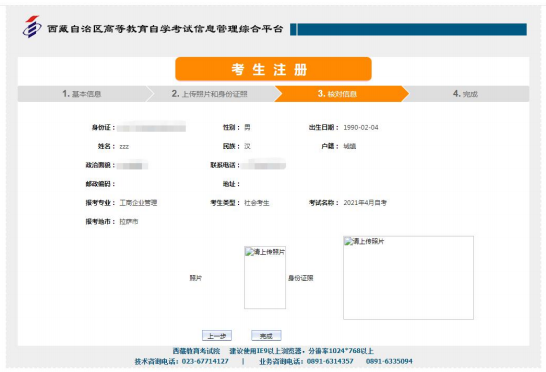Click the 拉萨市 exam city value
This screenshot has height=372, width=546.
129,222
